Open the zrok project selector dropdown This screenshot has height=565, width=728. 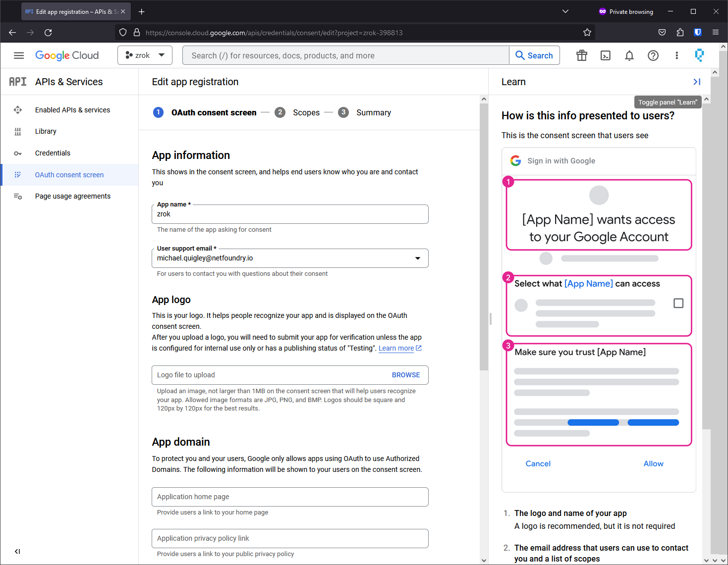[145, 55]
